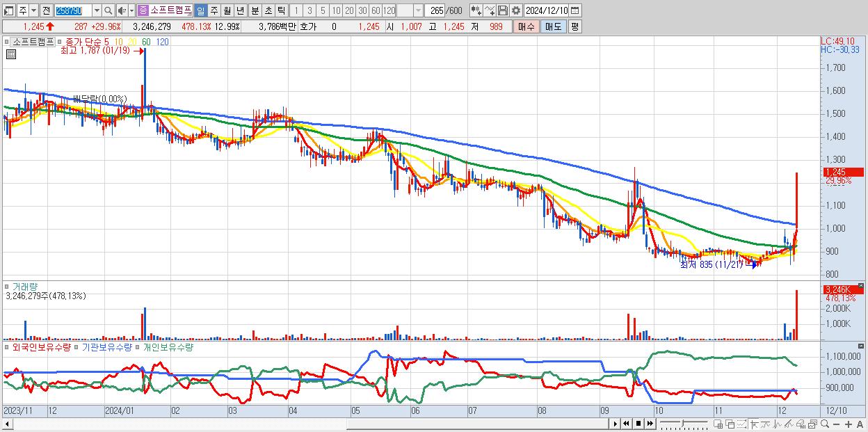Viewport: 868px width, 432px height.
Task: Click the pencil drawing tool icon in the bottom toolbar
Action: click(x=789, y=424)
